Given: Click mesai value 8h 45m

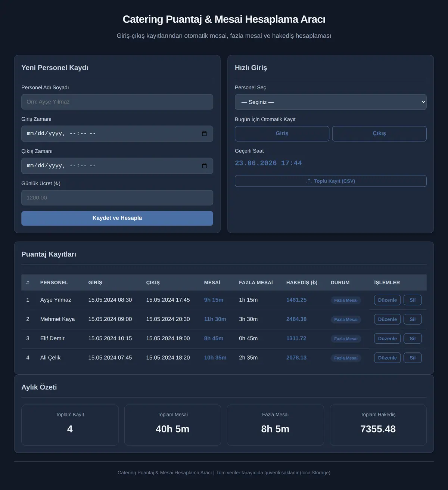Looking at the screenshot, I should [214, 338].
